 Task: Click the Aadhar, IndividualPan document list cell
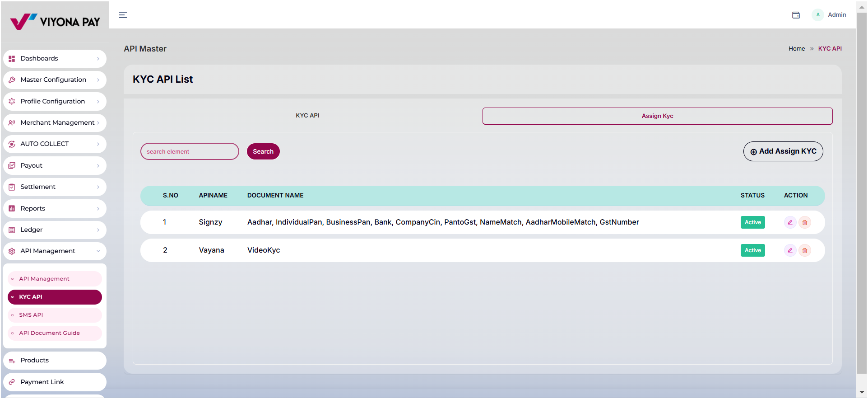[443, 222]
